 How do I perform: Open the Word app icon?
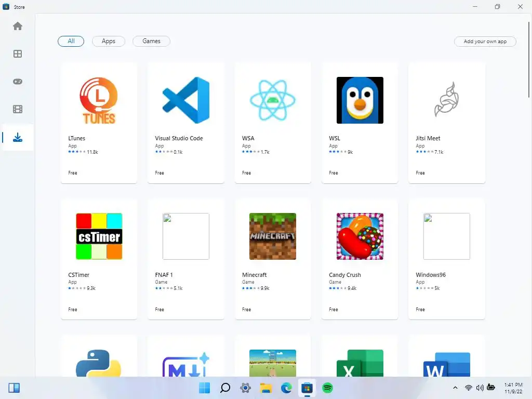pos(447,365)
